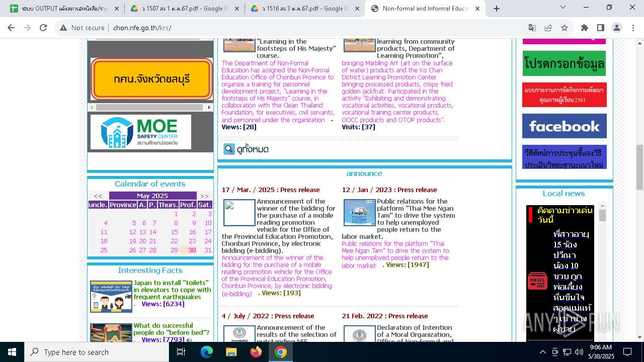This screenshot has width=644, height=362.
Task: Open the notification center
Action: click(x=627, y=352)
